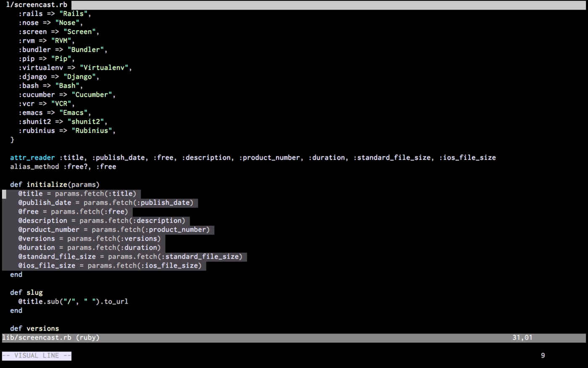
Task: Click the def initialize(params) line
Action: point(55,185)
